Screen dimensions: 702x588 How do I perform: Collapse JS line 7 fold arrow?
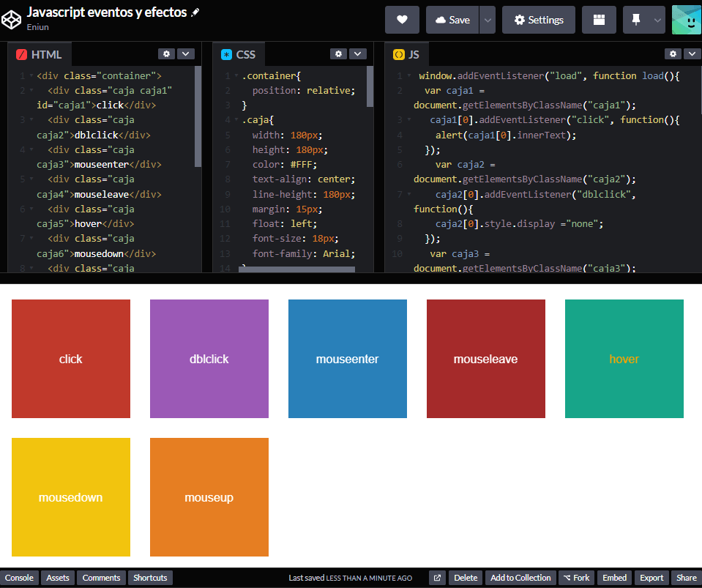[408, 194]
